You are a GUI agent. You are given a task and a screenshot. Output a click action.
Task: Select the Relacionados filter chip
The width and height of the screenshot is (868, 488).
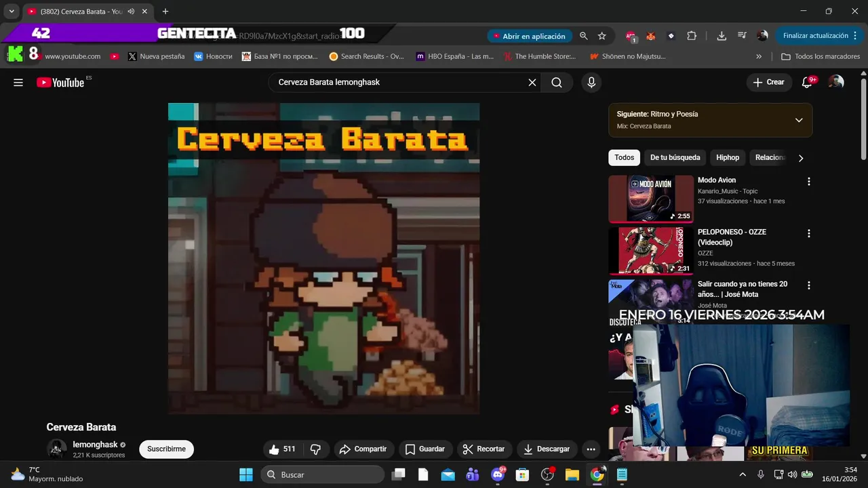pos(770,158)
